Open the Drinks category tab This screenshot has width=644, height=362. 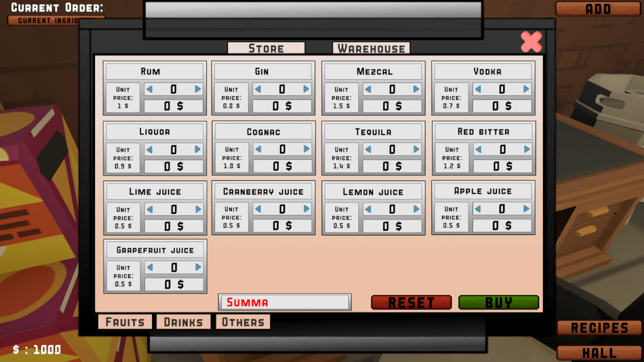183,321
